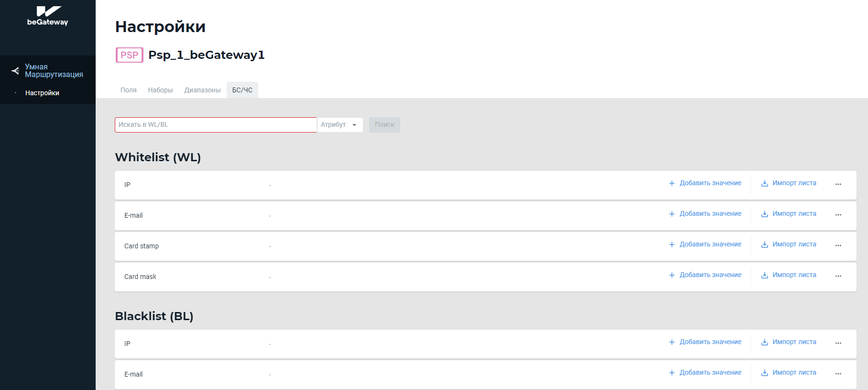Click the beGateway logo

click(48, 16)
